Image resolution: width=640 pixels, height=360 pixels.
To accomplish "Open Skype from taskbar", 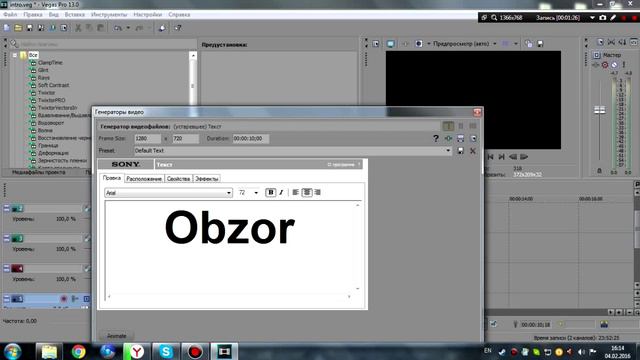I will 166,351.
